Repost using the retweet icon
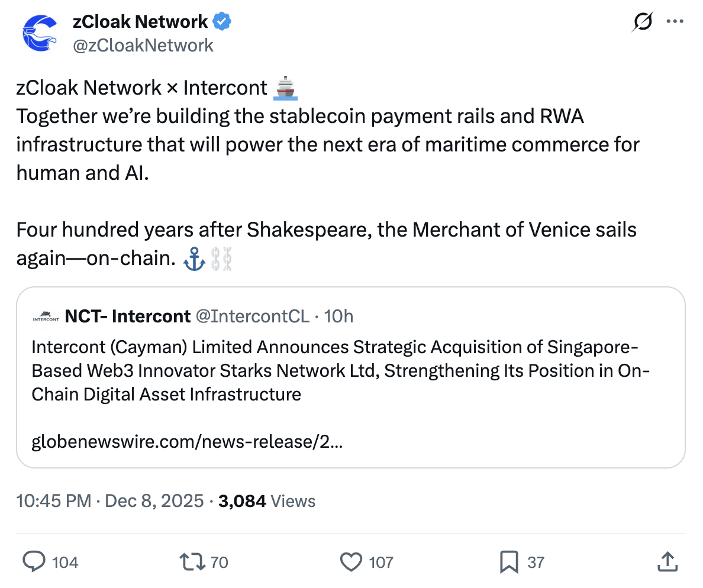This screenshot has height=588, width=703. (189, 562)
